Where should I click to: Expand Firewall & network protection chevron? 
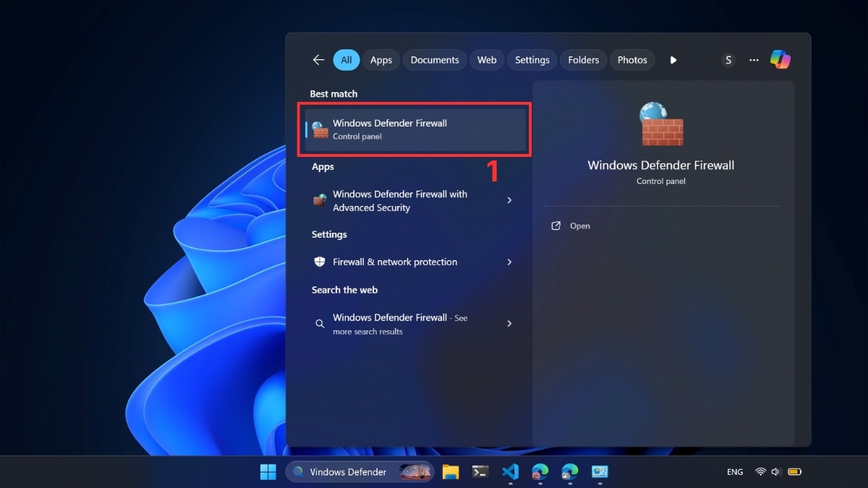(509, 262)
